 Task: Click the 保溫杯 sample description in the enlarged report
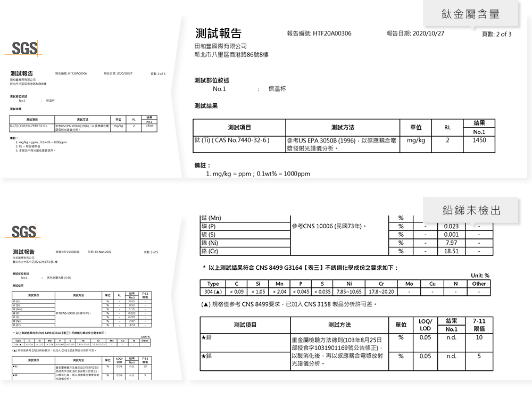pos(277,89)
